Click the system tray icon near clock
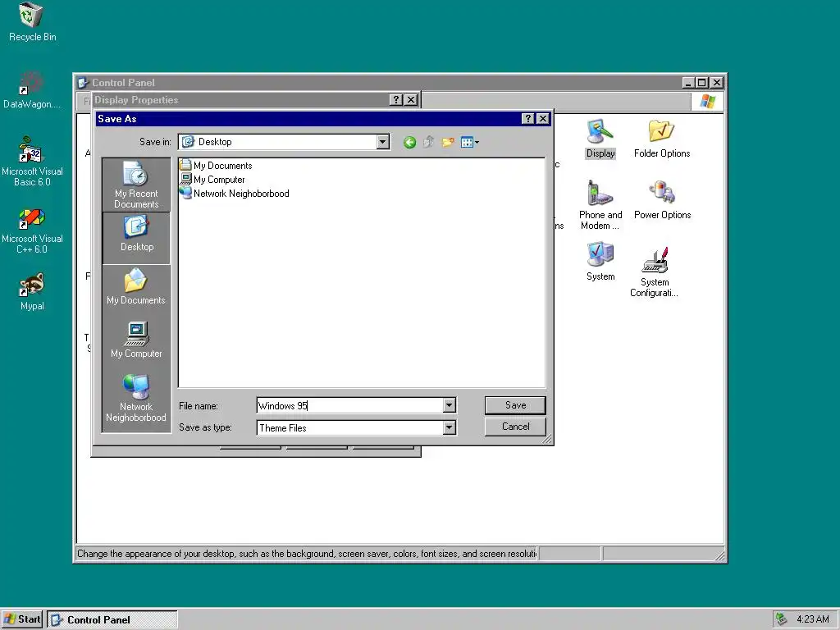The width and height of the screenshot is (840, 630). (781, 619)
